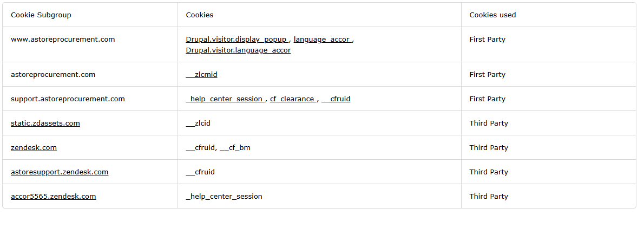Open the _help_center_session cookie link
The width and height of the screenshot is (644, 228).
pos(225,99)
